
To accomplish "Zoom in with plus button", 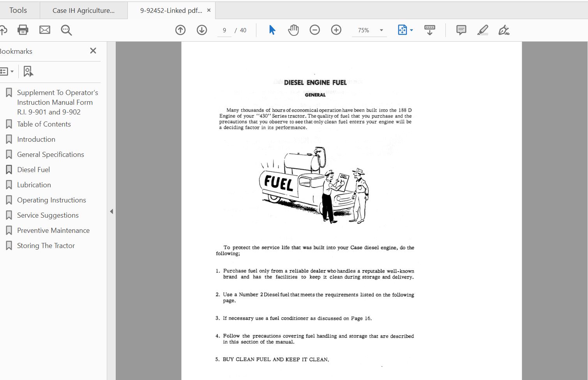I will point(336,30).
